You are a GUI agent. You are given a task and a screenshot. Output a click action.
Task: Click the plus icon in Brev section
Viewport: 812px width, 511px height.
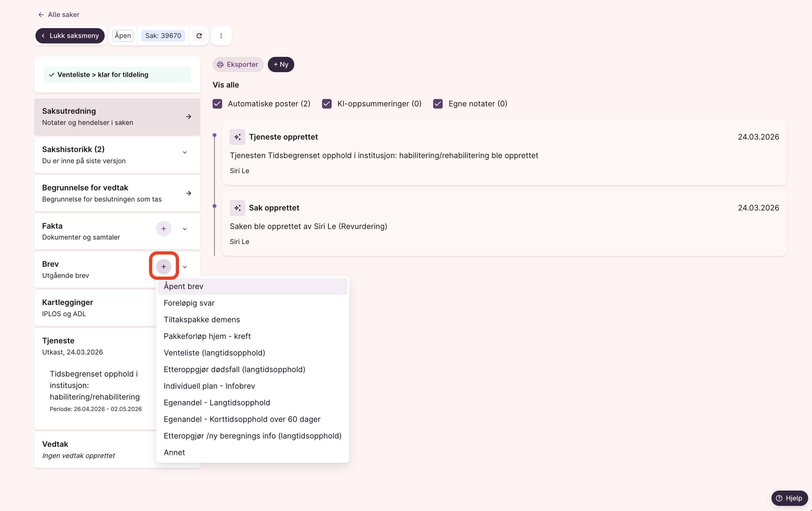pyautogui.click(x=163, y=267)
